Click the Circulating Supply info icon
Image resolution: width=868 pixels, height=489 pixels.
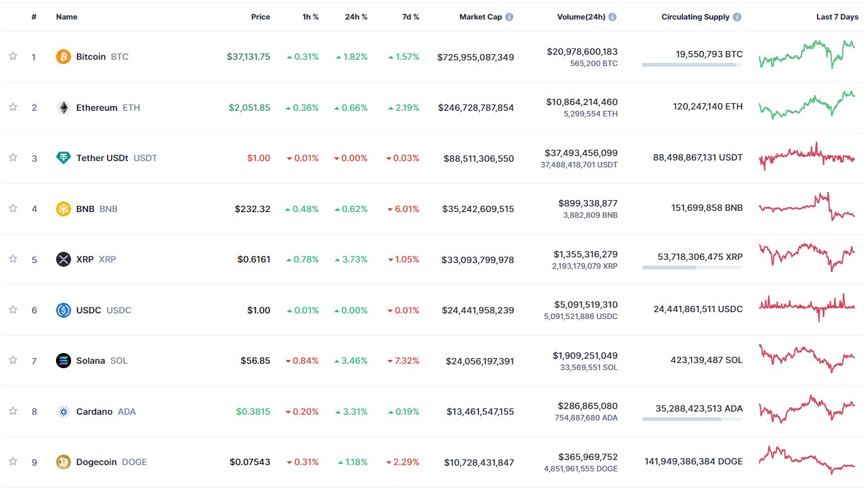coord(737,17)
